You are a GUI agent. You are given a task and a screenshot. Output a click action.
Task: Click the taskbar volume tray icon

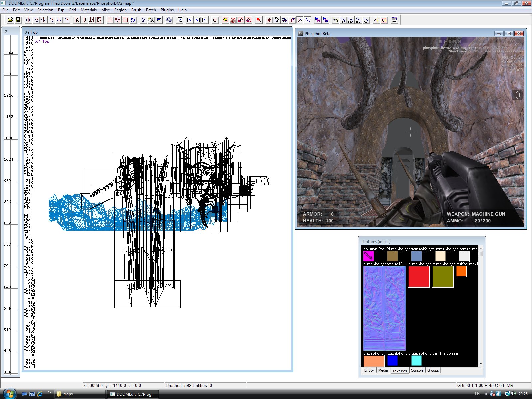pos(514,394)
